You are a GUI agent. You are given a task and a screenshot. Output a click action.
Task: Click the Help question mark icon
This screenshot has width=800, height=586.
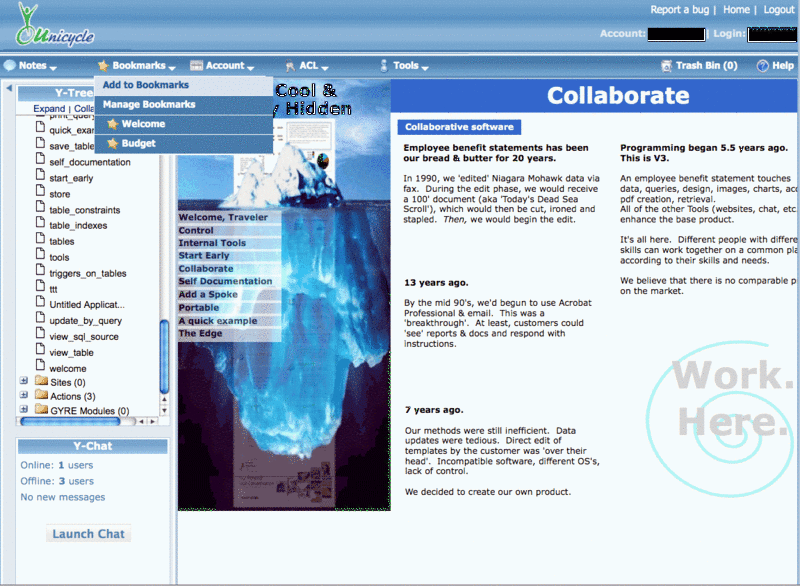click(761, 66)
